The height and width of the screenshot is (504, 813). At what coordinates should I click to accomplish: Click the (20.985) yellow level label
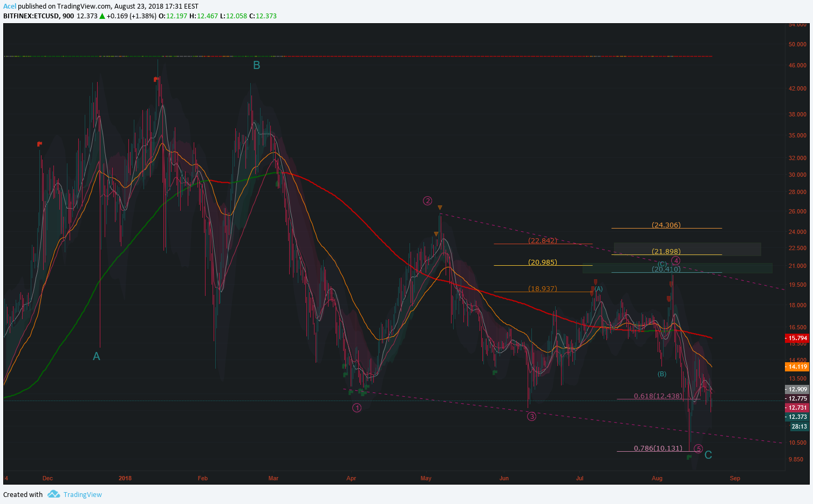[x=543, y=262]
